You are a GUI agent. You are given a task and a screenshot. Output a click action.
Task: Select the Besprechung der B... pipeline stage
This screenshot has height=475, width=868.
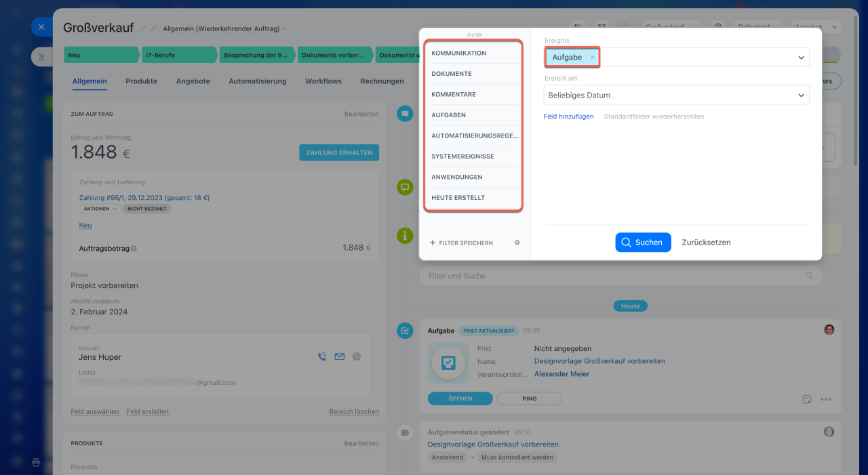pyautogui.click(x=258, y=55)
